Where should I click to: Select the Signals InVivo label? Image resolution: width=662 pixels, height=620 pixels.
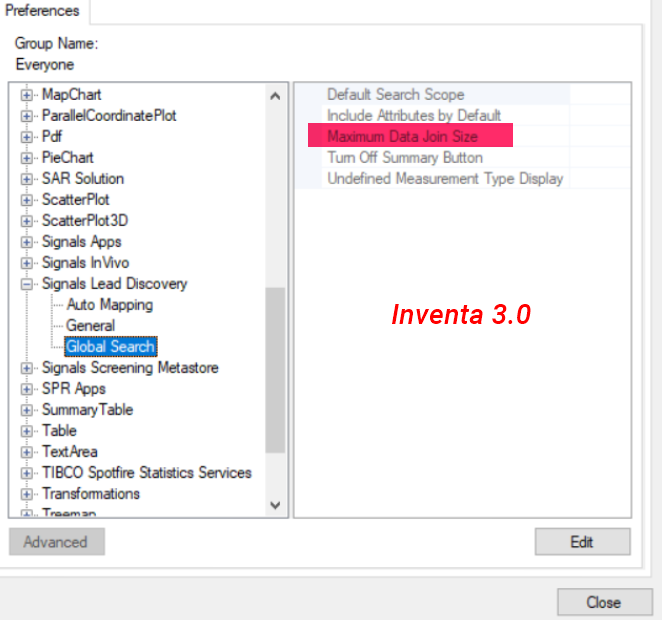click(85, 263)
